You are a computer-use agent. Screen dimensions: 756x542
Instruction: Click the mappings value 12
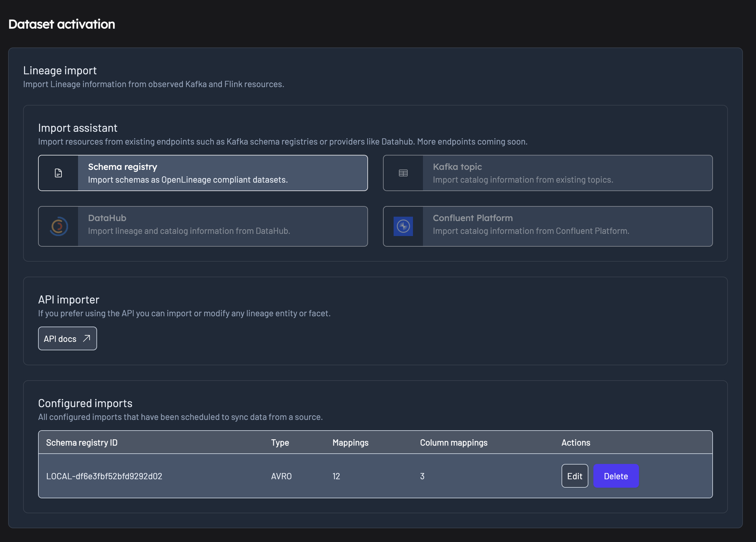pos(336,476)
